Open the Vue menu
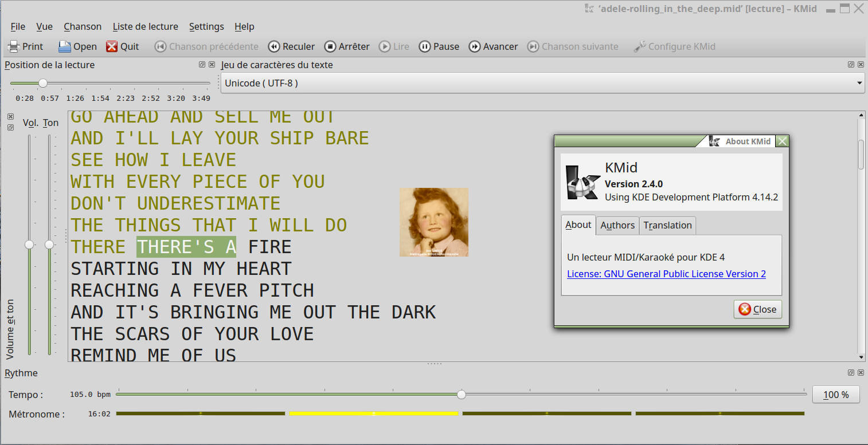 pos(44,26)
